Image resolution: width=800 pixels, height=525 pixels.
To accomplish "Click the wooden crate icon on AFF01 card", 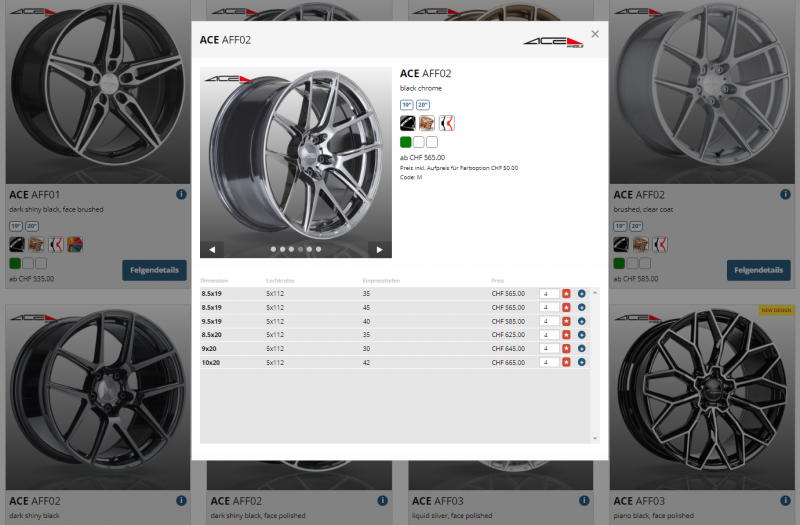I will (x=36, y=244).
